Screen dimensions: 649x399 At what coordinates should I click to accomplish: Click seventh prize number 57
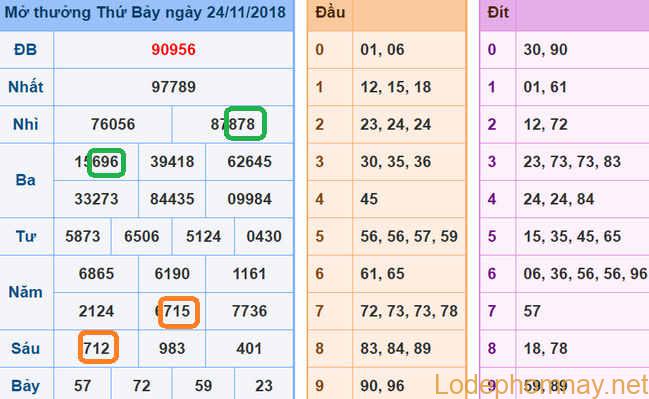pyautogui.click(x=83, y=386)
